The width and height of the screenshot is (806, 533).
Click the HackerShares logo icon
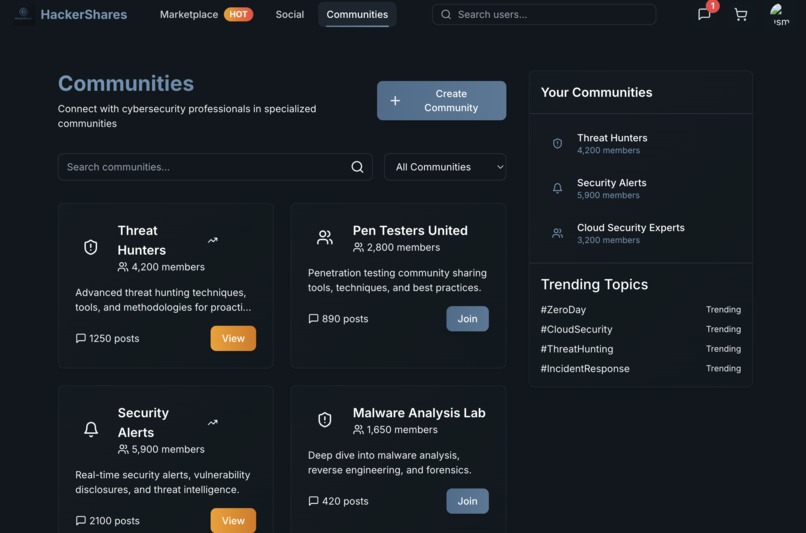(23, 14)
